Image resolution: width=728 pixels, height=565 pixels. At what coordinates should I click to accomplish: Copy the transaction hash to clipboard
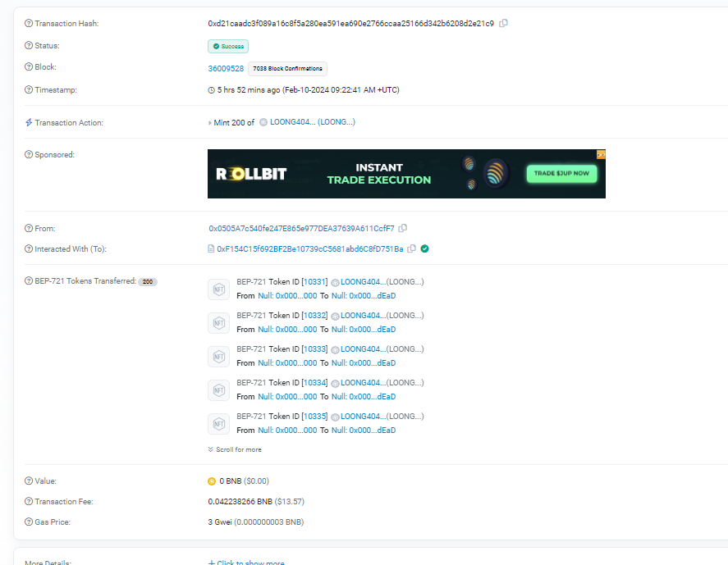[x=503, y=23]
